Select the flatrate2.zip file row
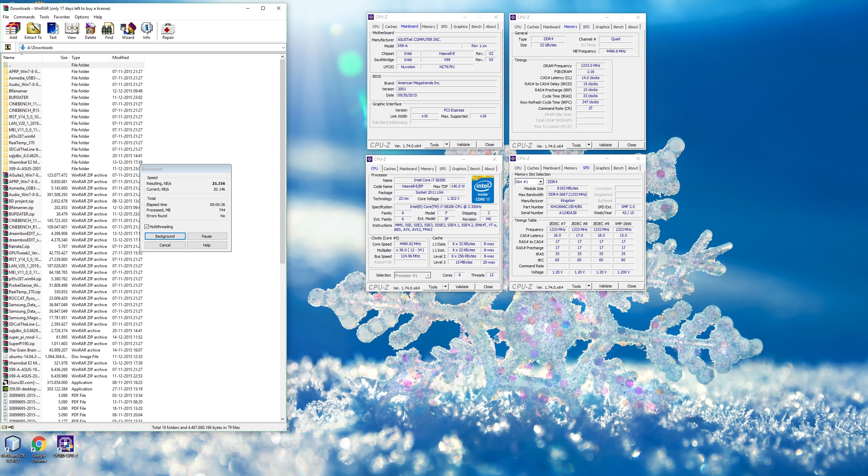 pyautogui.click(x=73, y=247)
